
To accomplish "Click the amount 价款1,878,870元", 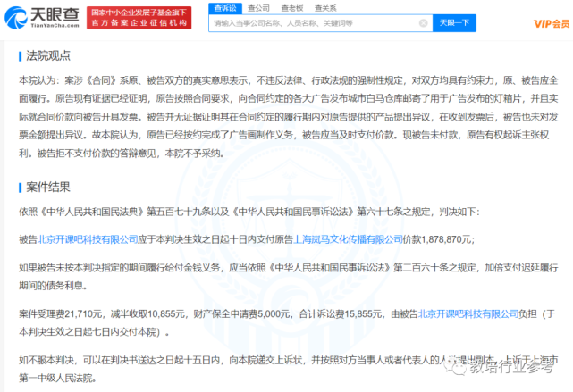I will point(437,239).
